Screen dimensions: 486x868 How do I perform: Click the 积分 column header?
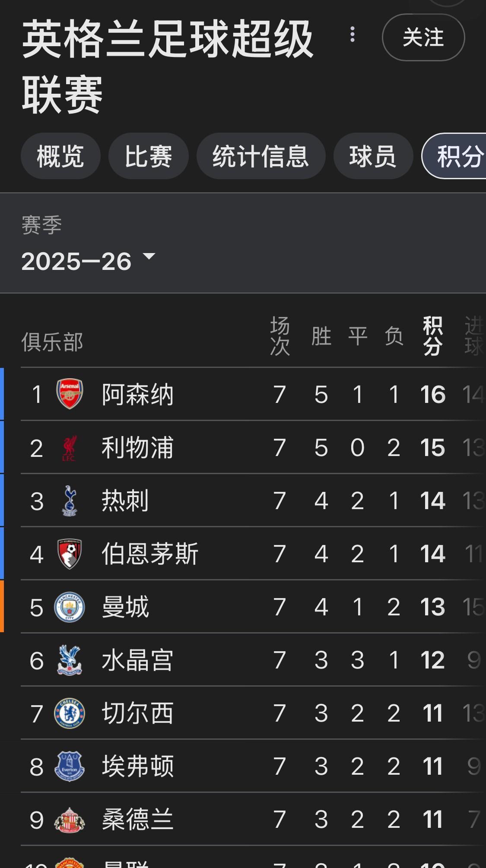(x=432, y=336)
